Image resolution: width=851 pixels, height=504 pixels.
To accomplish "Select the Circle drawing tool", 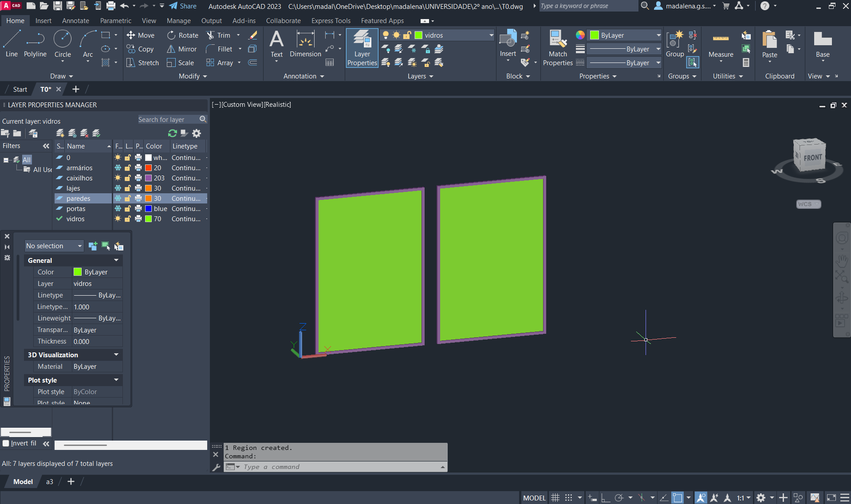I will tap(63, 44).
